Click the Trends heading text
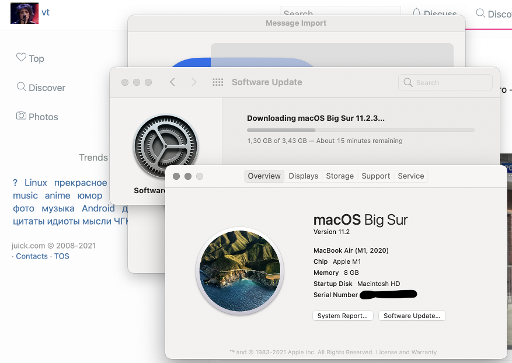This screenshot has height=363, width=512. click(93, 157)
